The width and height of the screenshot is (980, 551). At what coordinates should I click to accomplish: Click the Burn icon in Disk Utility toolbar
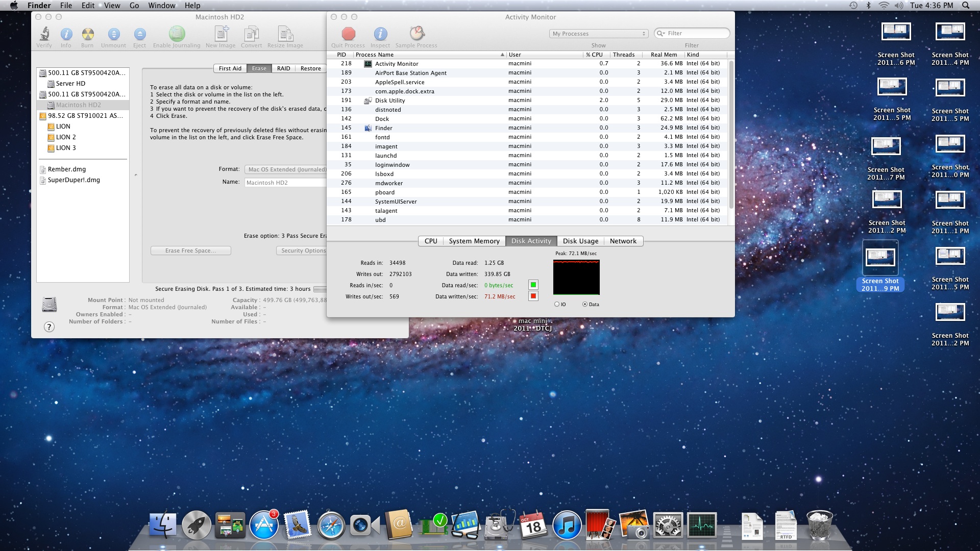[x=88, y=34]
